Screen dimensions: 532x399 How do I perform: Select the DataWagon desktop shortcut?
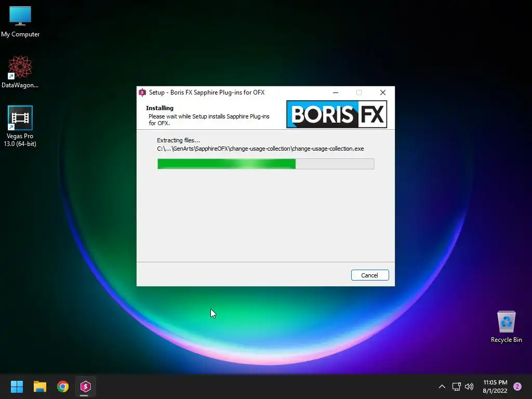pyautogui.click(x=20, y=72)
